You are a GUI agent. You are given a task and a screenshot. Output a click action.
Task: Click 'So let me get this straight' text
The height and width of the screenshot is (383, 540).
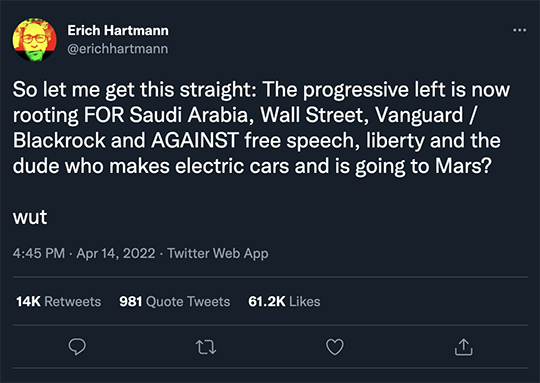[134, 90]
